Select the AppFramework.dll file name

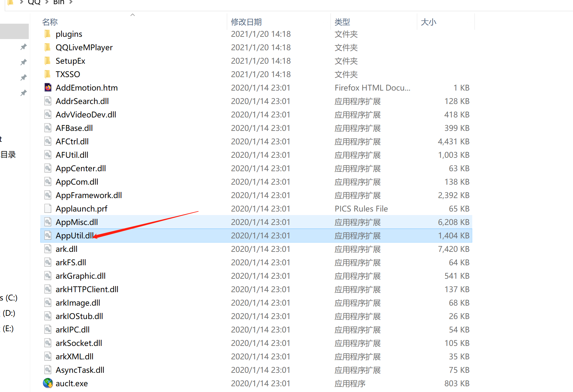tap(89, 196)
